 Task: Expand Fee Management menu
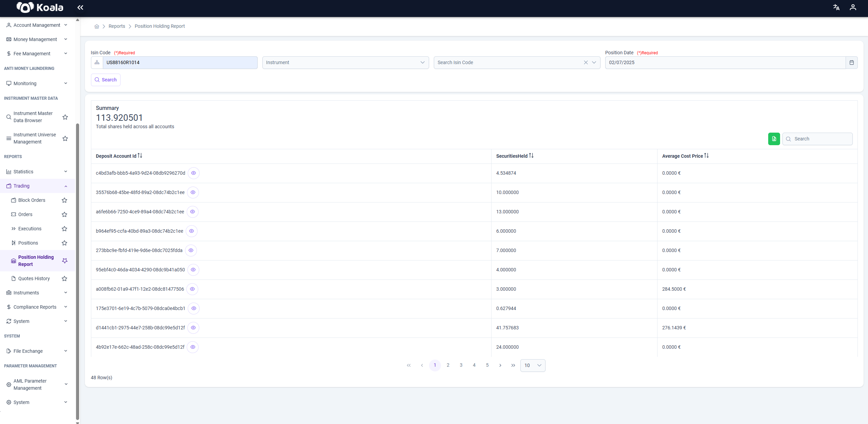pyautogui.click(x=37, y=54)
